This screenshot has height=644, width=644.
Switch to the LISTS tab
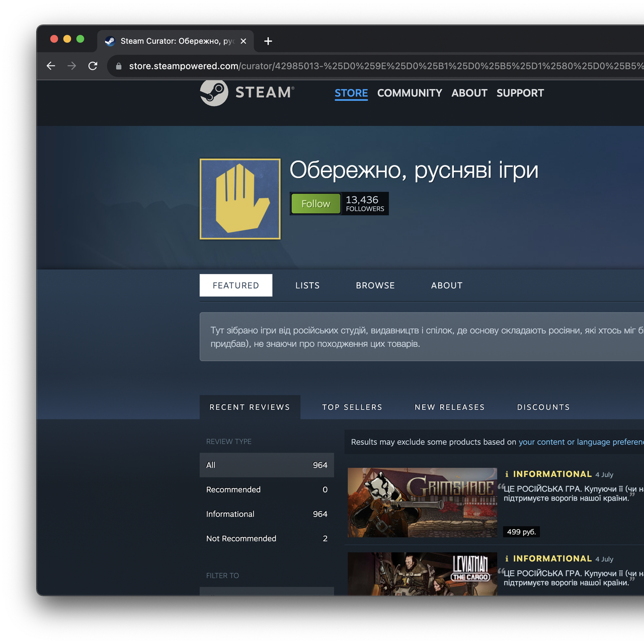(307, 285)
